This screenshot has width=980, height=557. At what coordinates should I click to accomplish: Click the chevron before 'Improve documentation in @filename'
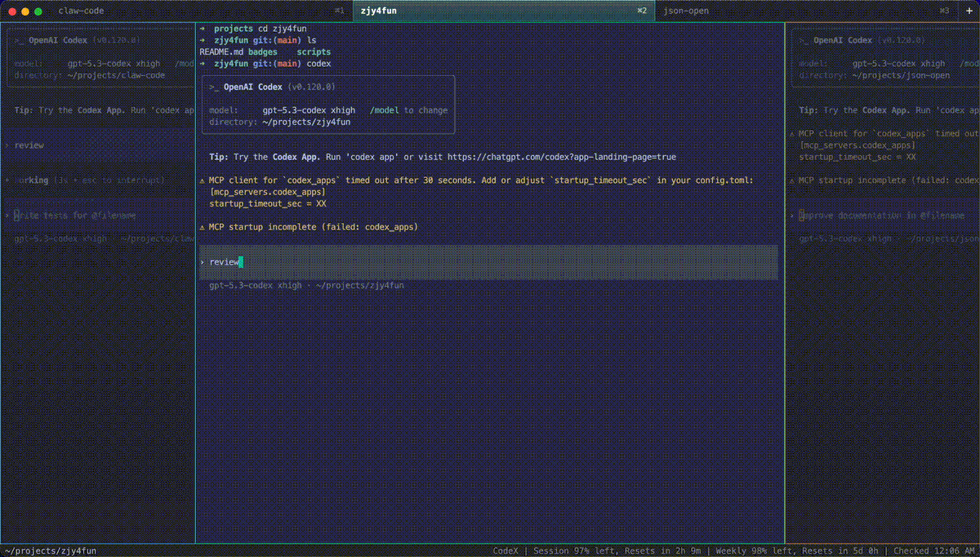click(792, 216)
